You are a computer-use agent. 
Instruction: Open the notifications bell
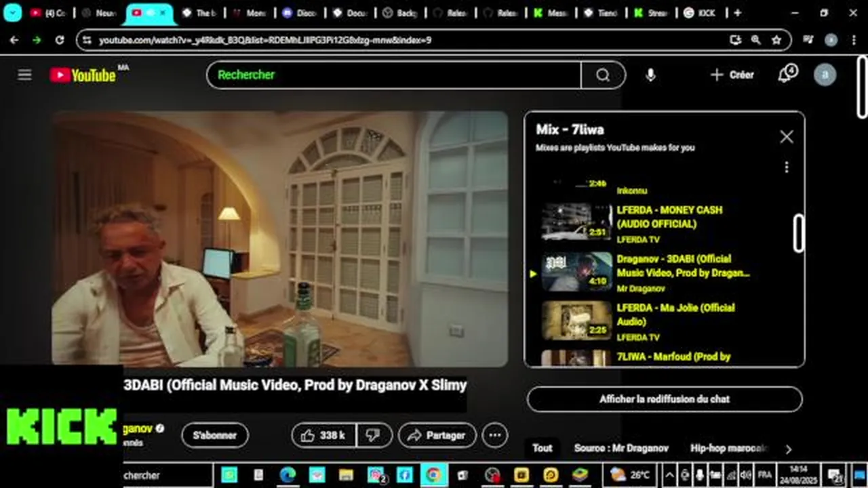[x=786, y=74]
